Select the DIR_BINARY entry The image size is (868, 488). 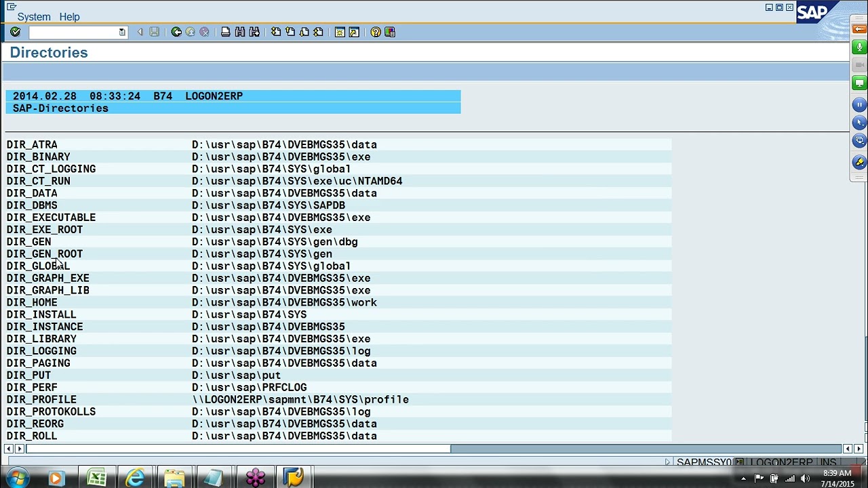pyautogui.click(x=39, y=157)
